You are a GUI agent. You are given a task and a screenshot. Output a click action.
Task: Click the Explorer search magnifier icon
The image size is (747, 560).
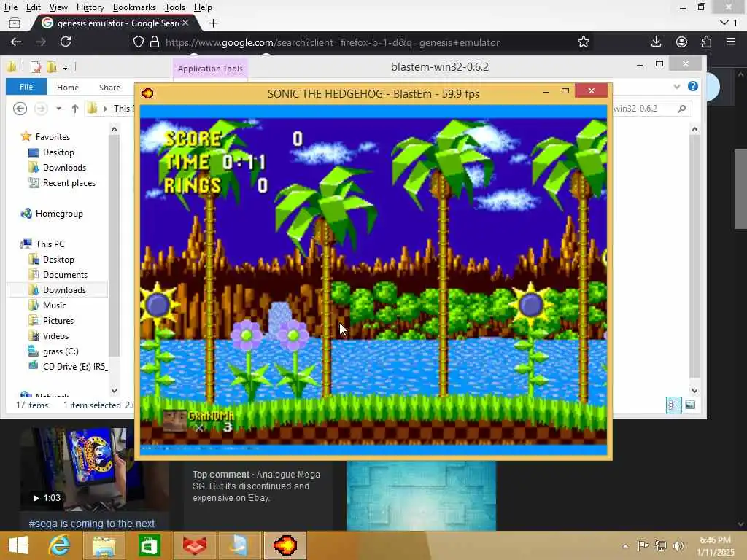coord(682,109)
